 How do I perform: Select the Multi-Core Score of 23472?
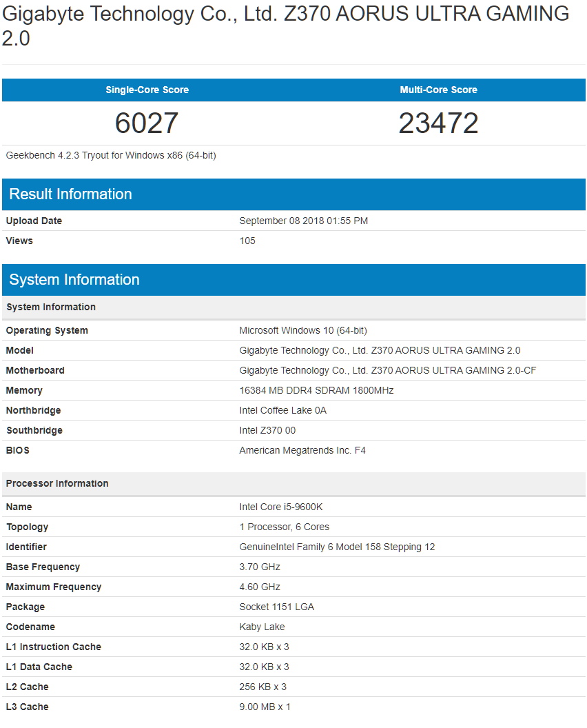point(438,123)
